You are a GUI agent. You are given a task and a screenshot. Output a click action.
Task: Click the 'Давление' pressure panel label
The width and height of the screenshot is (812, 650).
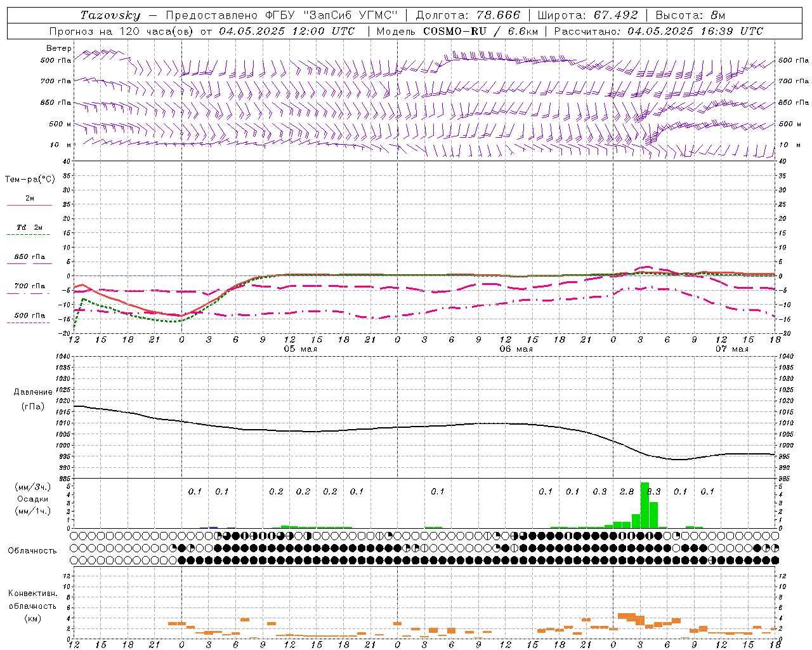click(x=33, y=392)
